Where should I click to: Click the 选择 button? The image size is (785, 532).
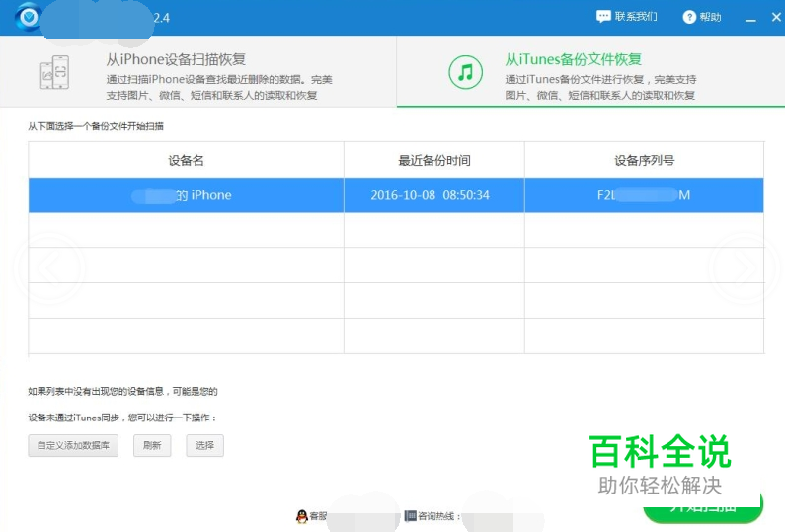[204, 445]
